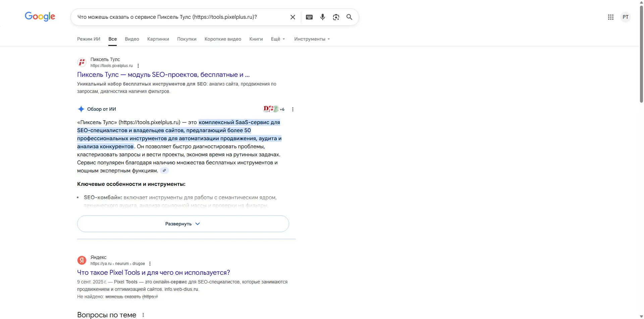This screenshot has height=319, width=644.
Task: Open the on-screen keyboard icon
Action: pyautogui.click(x=309, y=17)
